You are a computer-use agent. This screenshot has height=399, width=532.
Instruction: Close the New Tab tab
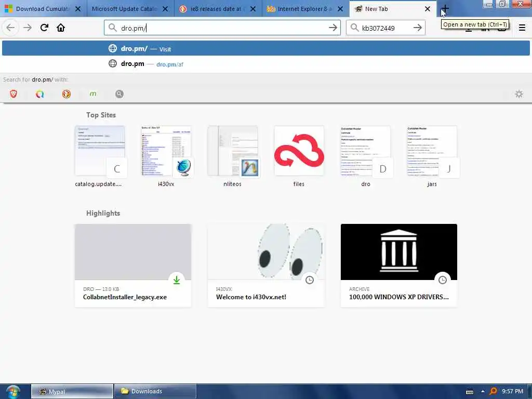click(x=428, y=9)
